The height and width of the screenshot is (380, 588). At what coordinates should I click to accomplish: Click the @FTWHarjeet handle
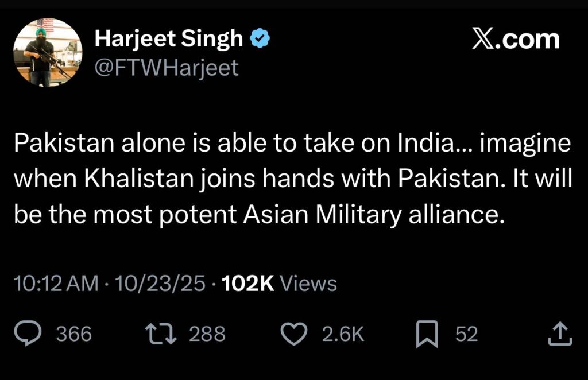click(166, 68)
